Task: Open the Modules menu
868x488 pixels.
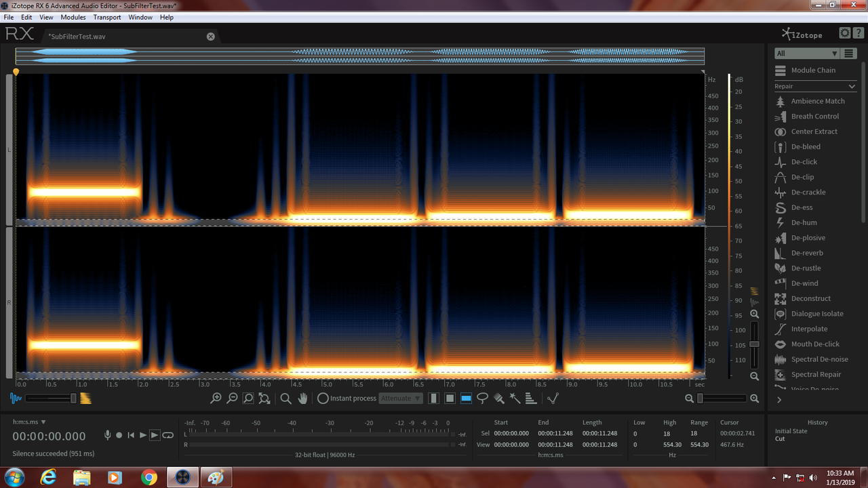Action: coord(73,17)
